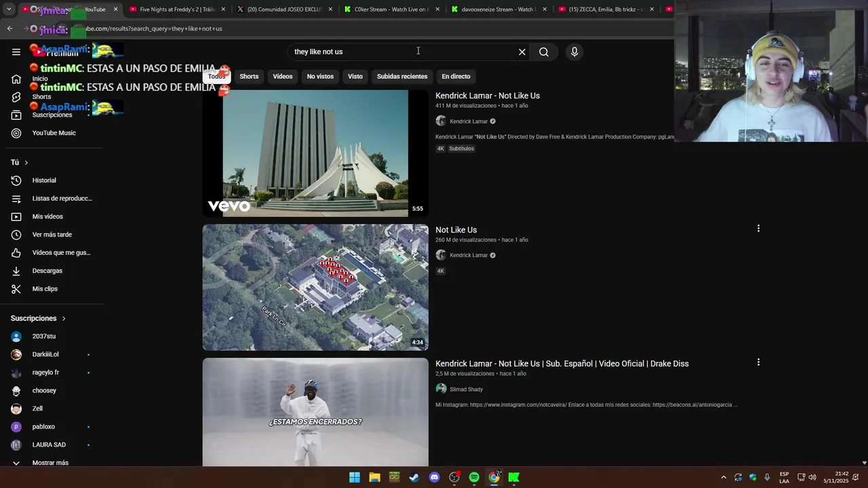This screenshot has height=488, width=868.
Task: Play the ¿Estamos encerrados? thumbnail
Action: (x=315, y=412)
